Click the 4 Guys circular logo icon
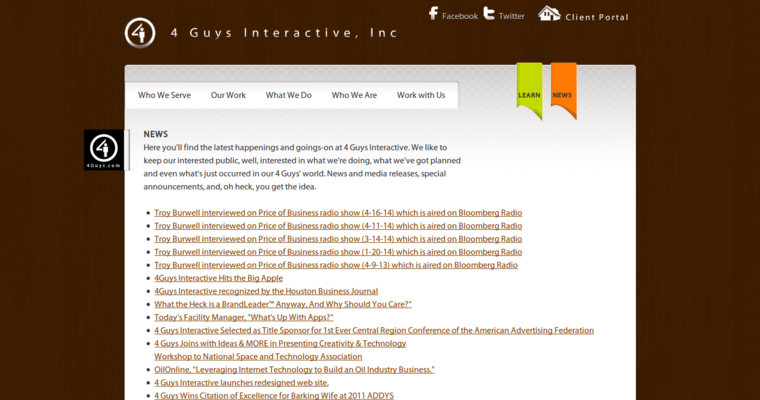760x400 pixels. point(140,33)
